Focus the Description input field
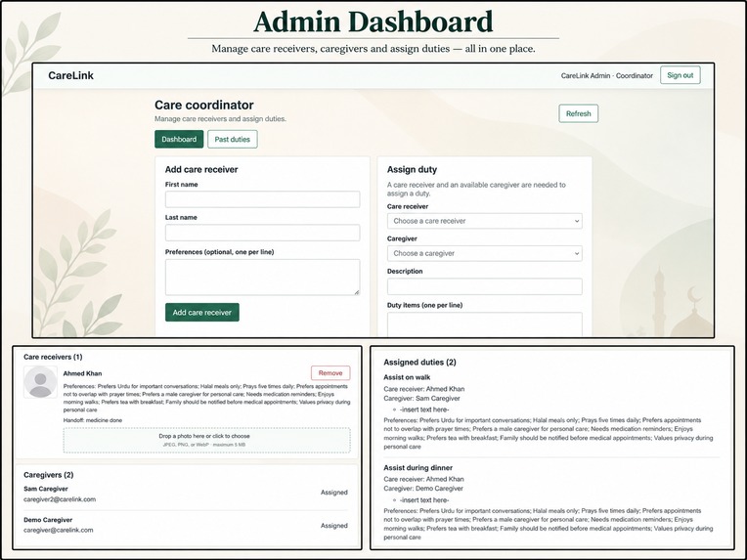Screen dimensions: 747x560 coord(485,286)
